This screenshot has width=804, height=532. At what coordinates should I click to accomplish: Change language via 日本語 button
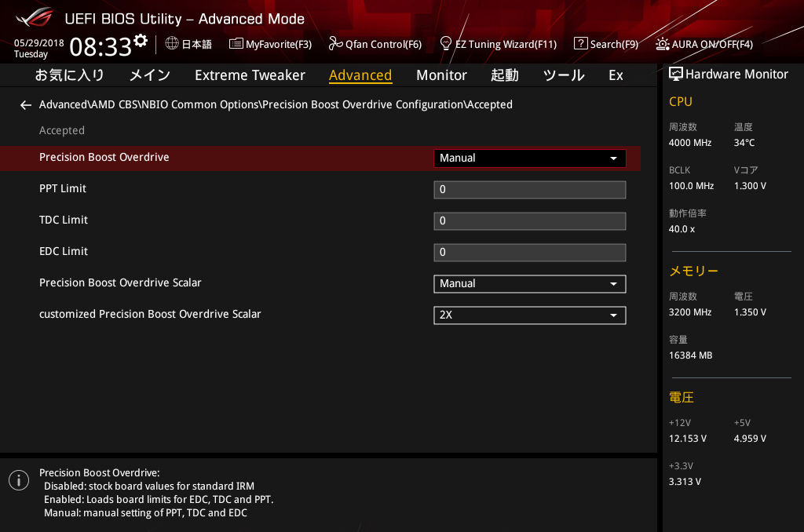pyautogui.click(x=196, y=44)
